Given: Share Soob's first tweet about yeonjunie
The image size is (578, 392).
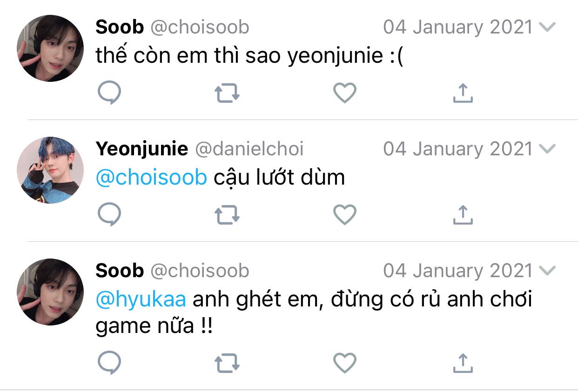Looking at the screenshot, I should point(463,93).
